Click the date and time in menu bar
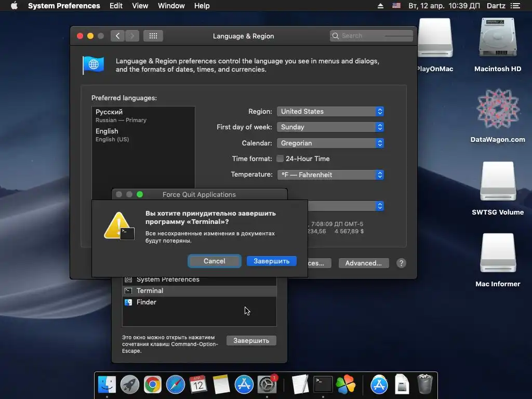The height and width of the screenshot is (399, 532). [x=444, y=6]
